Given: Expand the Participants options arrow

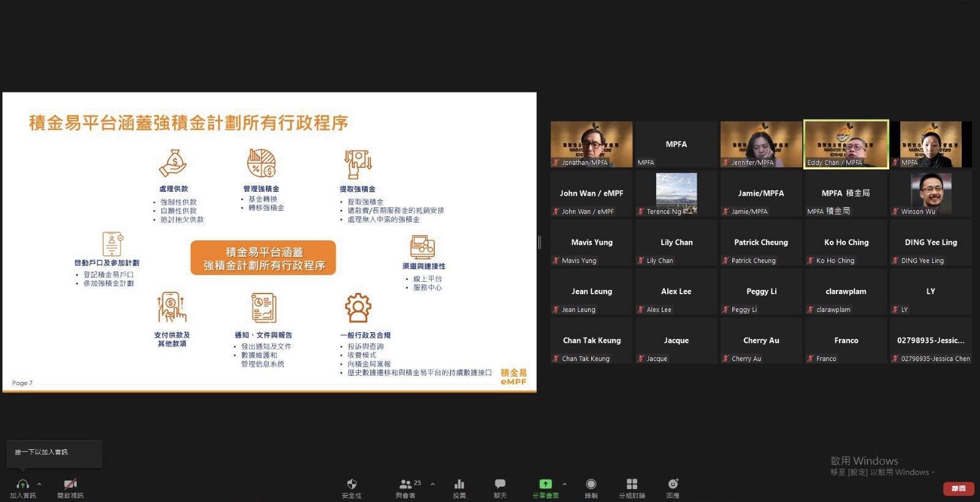Looking at the screenshot, I should [433, 484].
